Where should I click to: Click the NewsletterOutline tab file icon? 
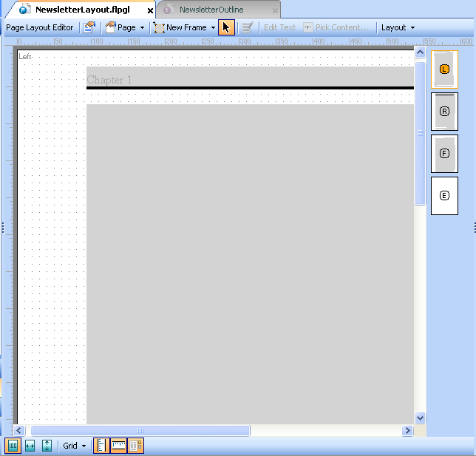(169, 9)
